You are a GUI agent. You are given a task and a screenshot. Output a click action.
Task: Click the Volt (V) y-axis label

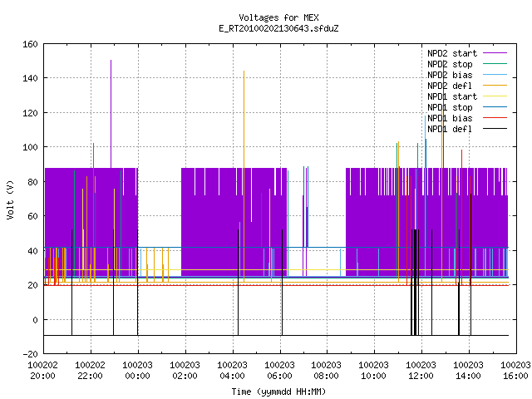10,199
